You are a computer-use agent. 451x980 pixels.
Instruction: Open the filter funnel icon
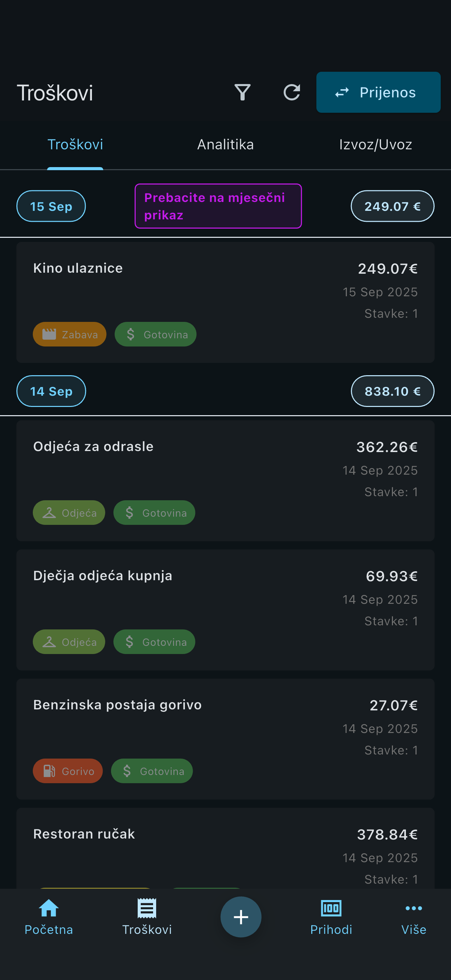pyautogui.click(x=242, y=93)
